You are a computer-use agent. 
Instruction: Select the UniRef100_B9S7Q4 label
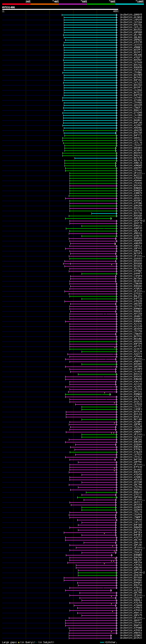131,213
